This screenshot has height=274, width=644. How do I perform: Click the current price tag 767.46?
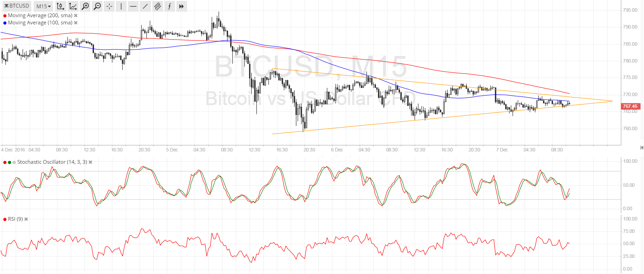630,106
